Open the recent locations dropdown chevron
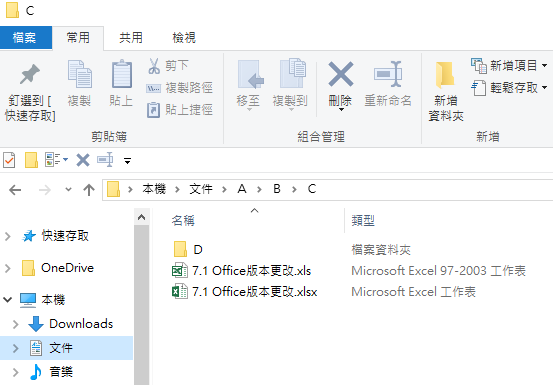The height and width of the screenshot is (385, 553). tap(68, 190)
